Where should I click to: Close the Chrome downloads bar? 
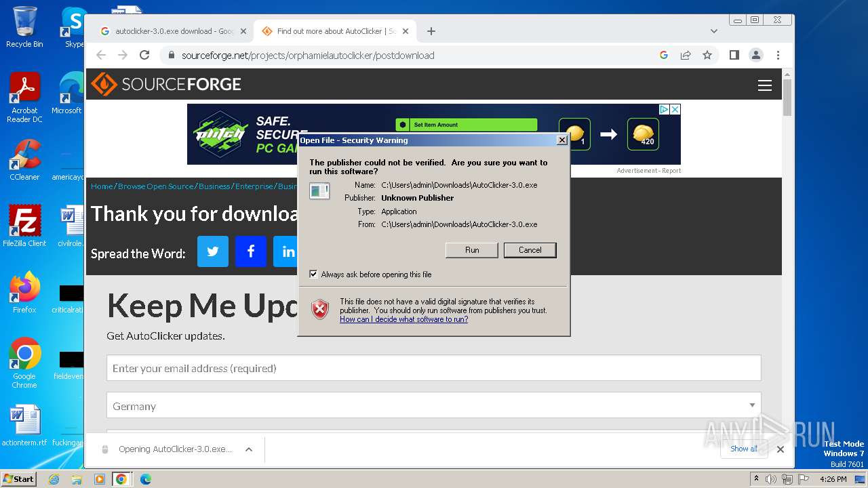(x=781, y=449)
